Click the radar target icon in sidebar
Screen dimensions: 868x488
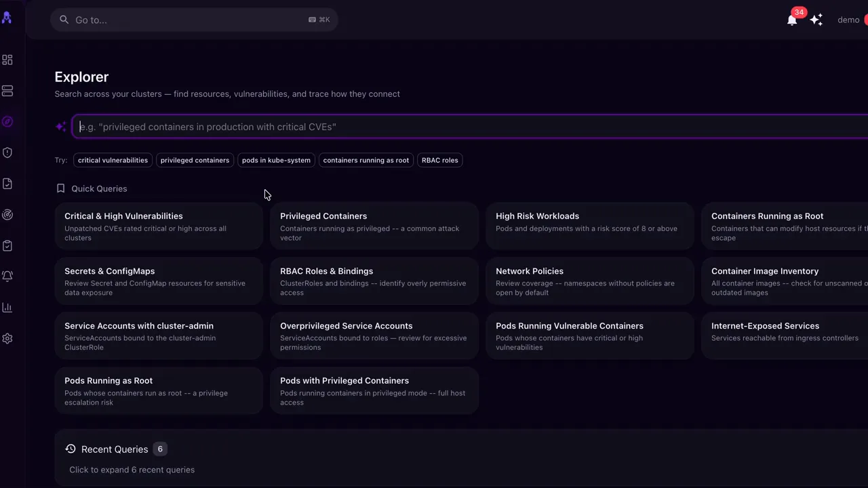7,215
